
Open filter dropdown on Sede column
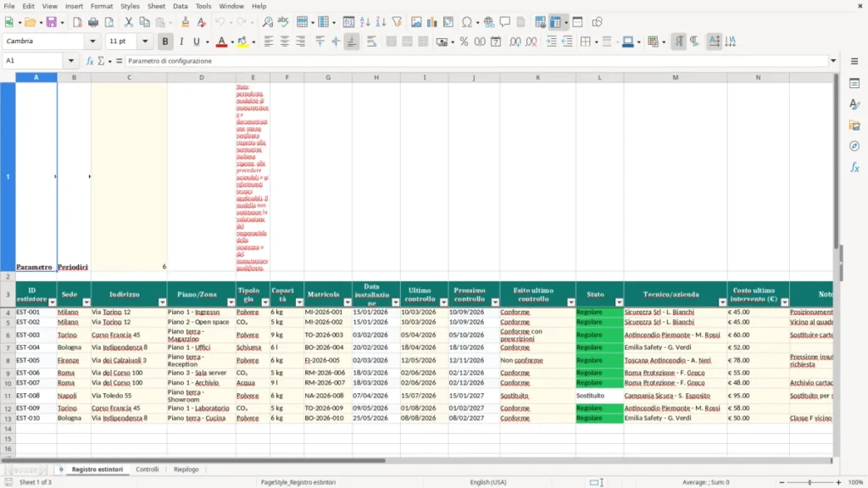[86, 302]
